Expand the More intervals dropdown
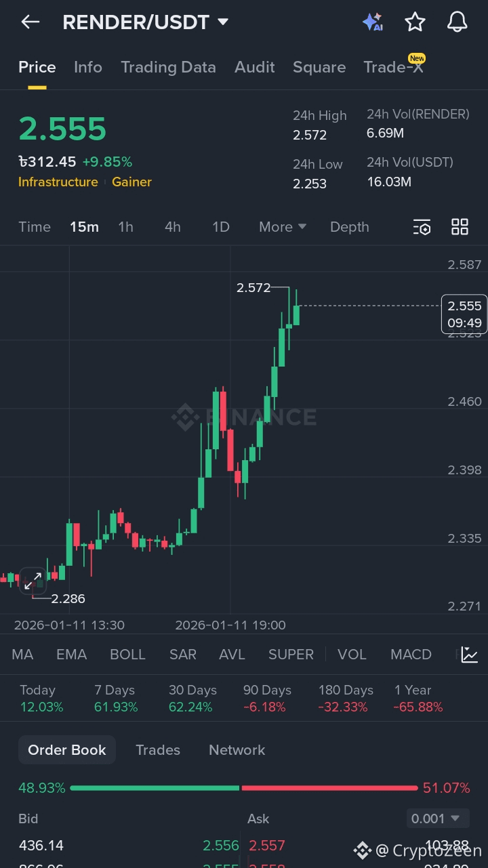This screenshot has height=868, width=488. [283, 227]
